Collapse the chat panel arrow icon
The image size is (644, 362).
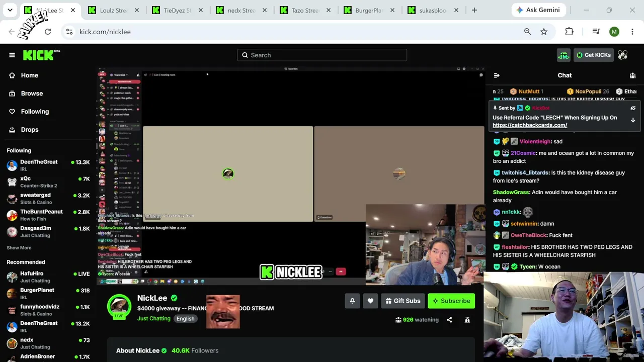point(497,75)
